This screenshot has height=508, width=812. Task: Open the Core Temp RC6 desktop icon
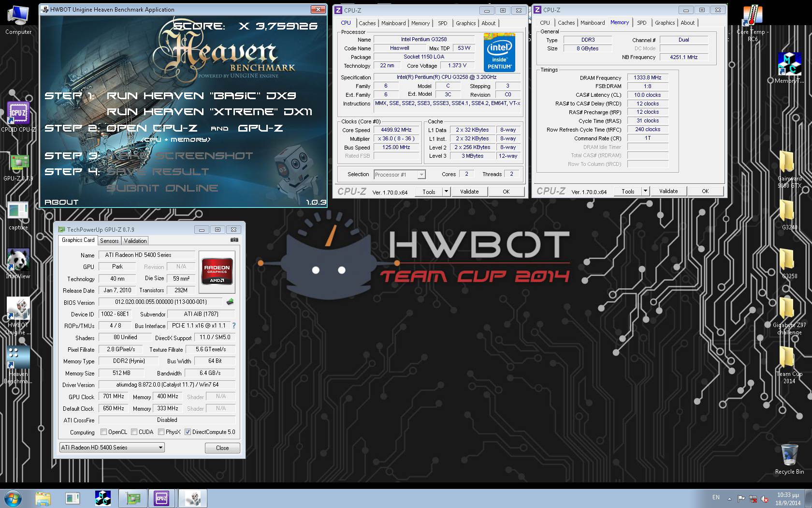752,23
